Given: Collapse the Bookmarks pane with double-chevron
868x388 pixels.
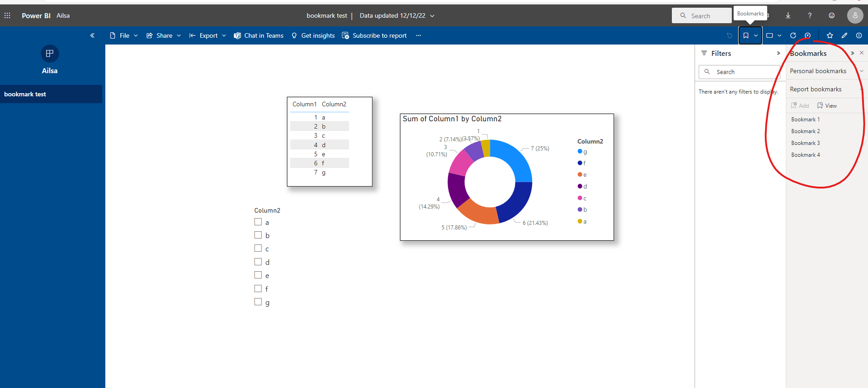Looking at the screenshot, I should (x=853, y=53).
